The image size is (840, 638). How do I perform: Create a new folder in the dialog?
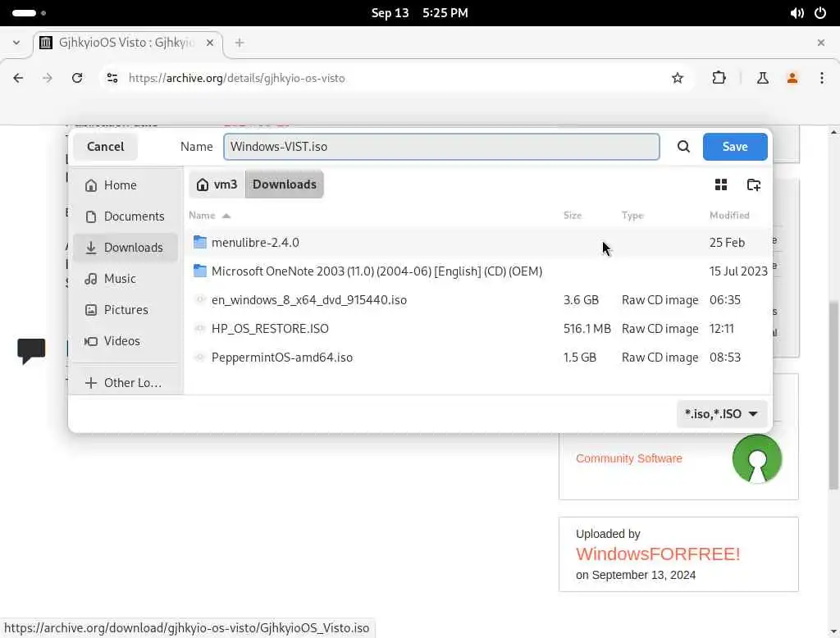pyautogui.click(x=753, y=185)
